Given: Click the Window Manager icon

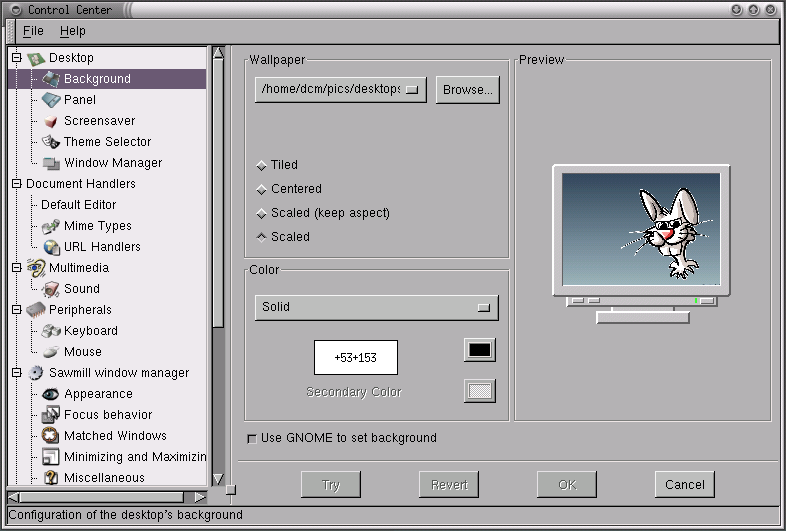Looking at the screenshot, I should click(51, 163).
